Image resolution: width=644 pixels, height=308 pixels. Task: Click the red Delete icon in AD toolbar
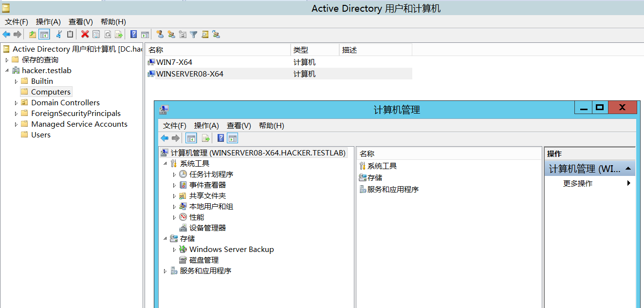85,34
